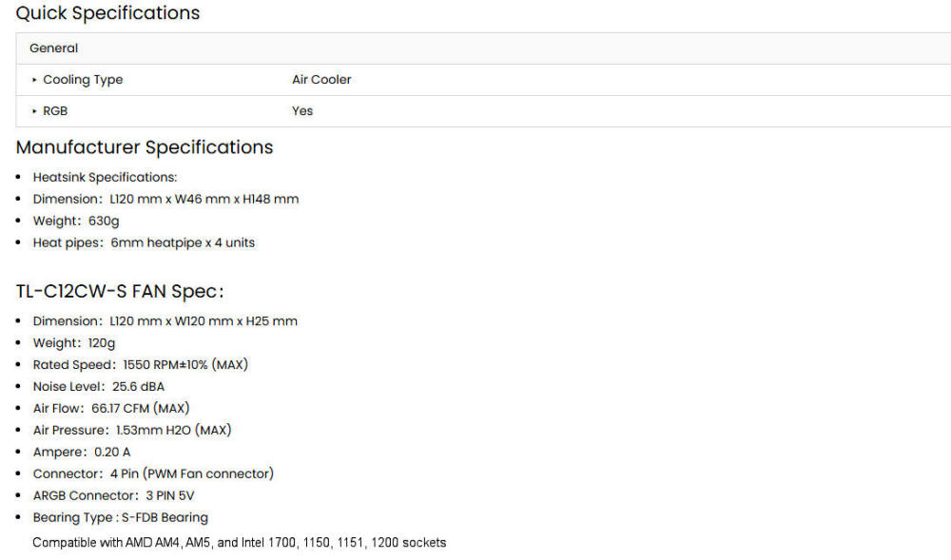
Task: Click the ARGB Connector 3 PIN 5V line
Action: point(113,495)
